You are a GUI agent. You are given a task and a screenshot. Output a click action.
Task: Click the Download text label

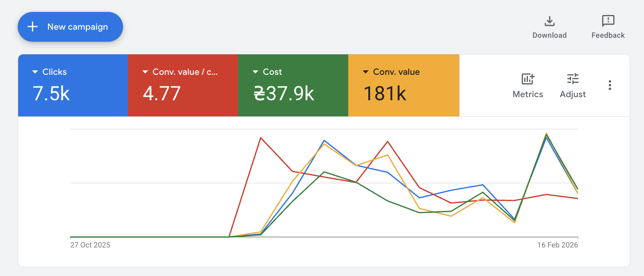coord(550,35)
